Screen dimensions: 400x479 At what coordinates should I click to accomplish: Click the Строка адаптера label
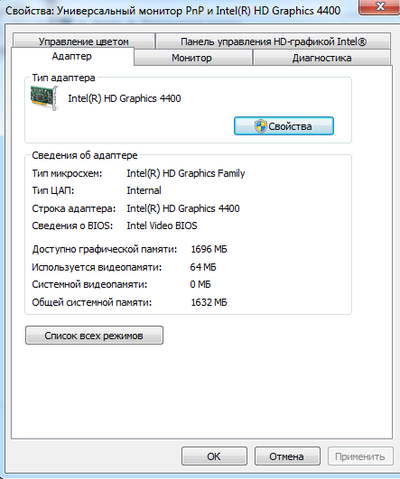click(74, 209)
